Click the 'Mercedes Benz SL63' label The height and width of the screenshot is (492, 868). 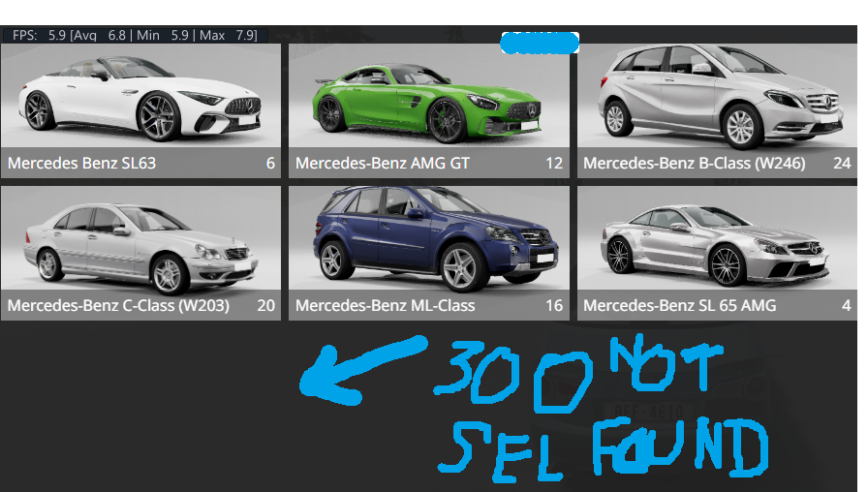pos(81,164)
